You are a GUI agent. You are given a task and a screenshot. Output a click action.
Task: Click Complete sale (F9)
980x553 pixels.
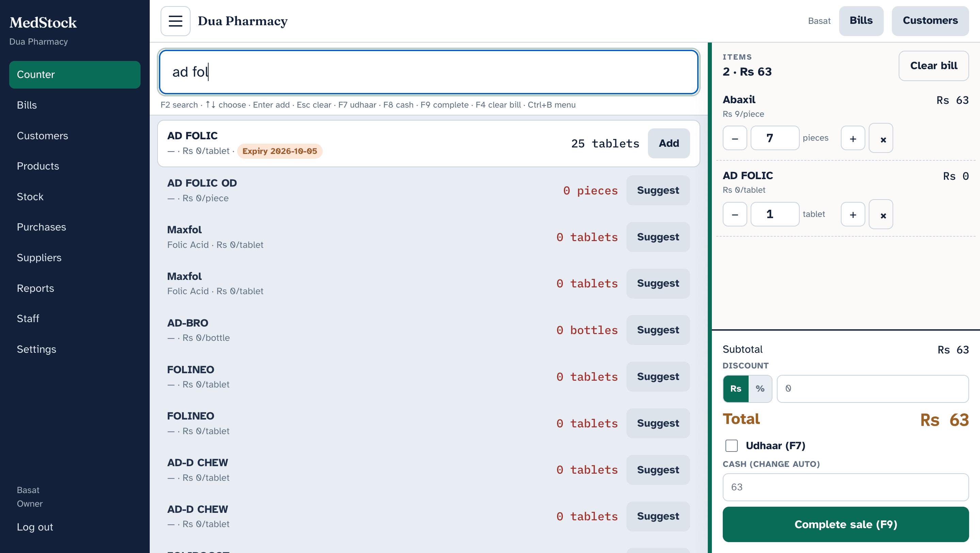845,524
